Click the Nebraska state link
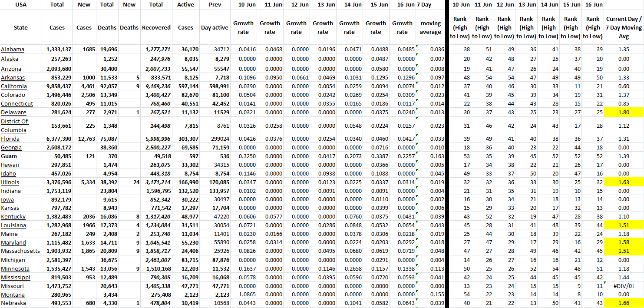The height and width of the screenshot is (308, 644). pyautogui.click(x=13, y=303)
